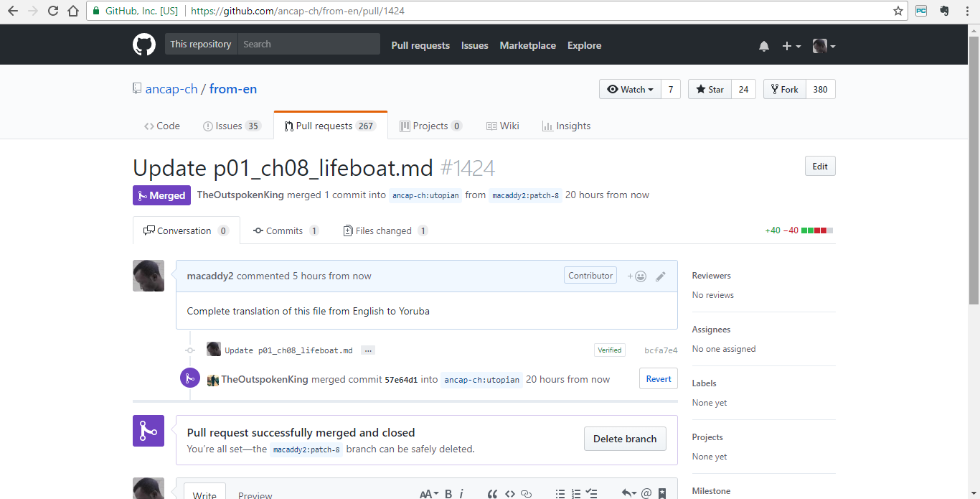Open Pull requests repository tab
Screen dimensions: 980x499
[330, 126]
